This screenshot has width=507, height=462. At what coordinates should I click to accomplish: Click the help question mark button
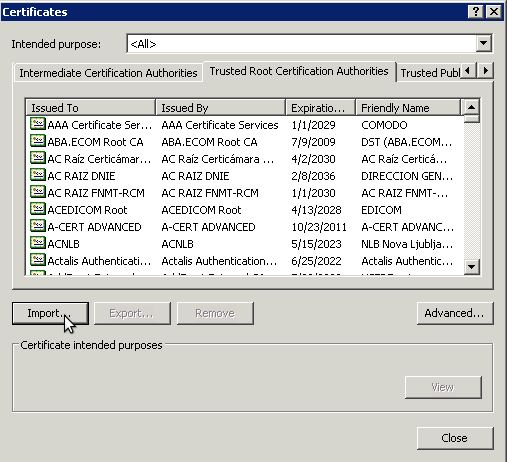[476, 12]
